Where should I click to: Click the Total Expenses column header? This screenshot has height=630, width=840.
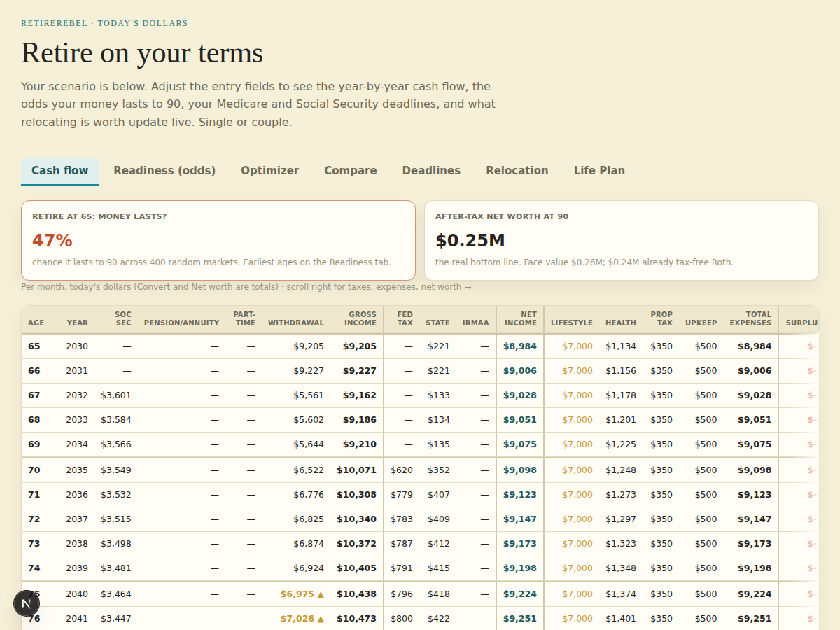click(750, 319)
